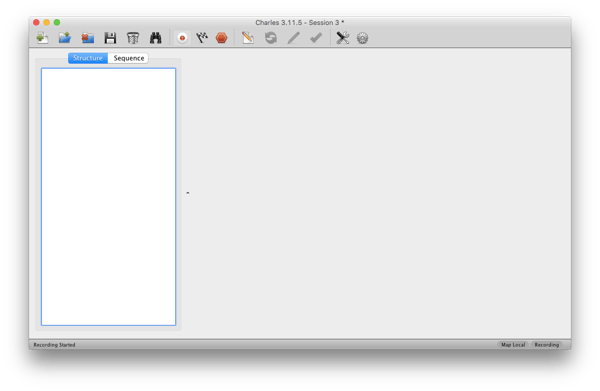Save the session with the floppy disk icon

(x=110, y=38)
